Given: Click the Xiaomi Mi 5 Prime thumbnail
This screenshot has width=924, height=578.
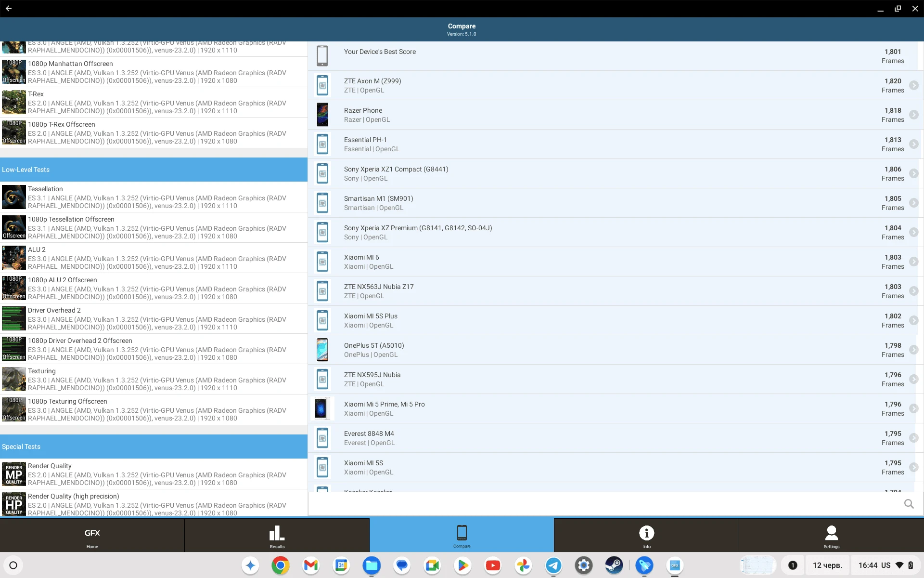Looking at the screenshot, I should (x=321, y=408).
